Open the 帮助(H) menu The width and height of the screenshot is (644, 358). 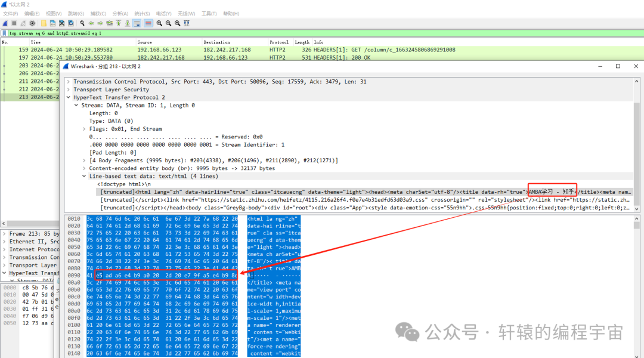(x=231, y=14)
